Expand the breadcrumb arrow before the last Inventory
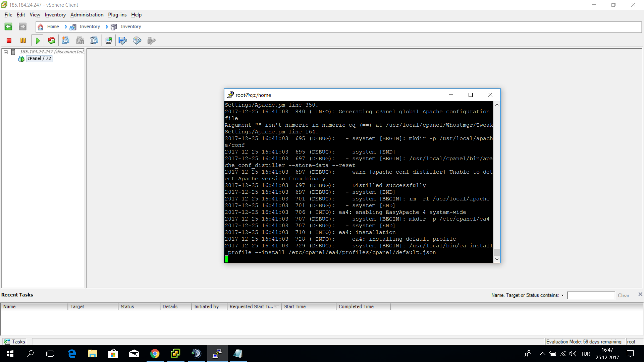Screen dimensions: 644x362 coord(107,27)
